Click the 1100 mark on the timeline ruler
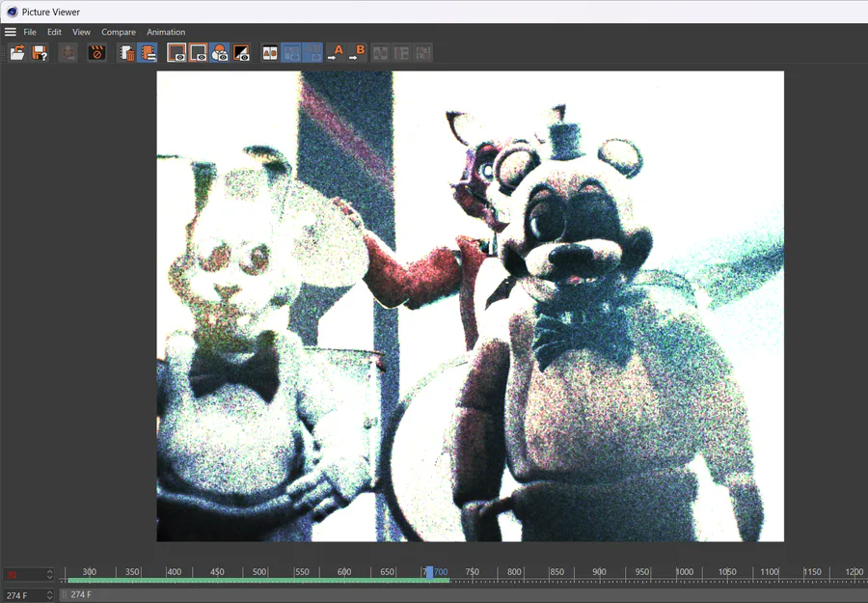Screen dimensions: 868x603 coord(770,571)
